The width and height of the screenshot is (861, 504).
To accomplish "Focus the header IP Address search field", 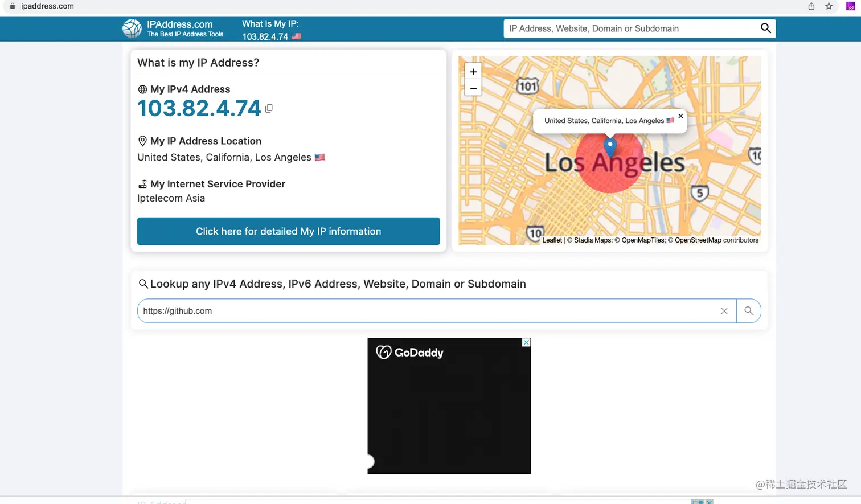I will pos(631,28).
